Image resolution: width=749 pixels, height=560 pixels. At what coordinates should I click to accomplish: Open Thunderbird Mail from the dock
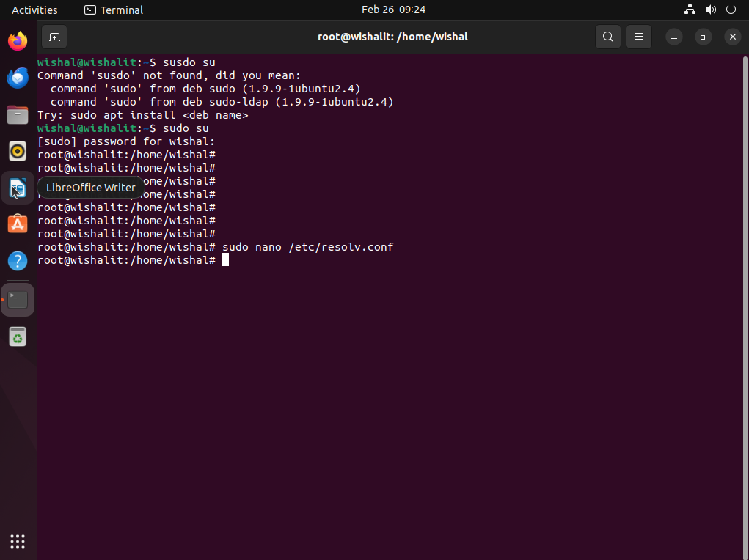18,78
